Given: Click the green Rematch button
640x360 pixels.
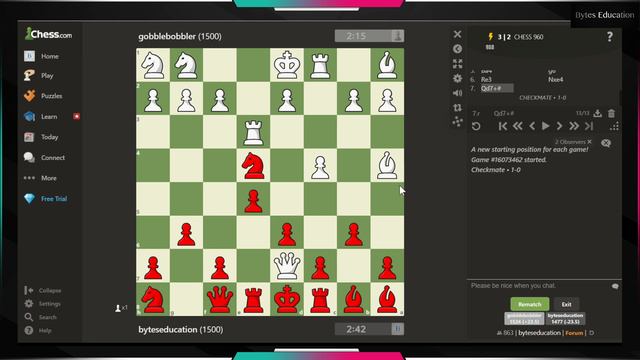Looking at the screenshot, I should (x=530, y=304).
